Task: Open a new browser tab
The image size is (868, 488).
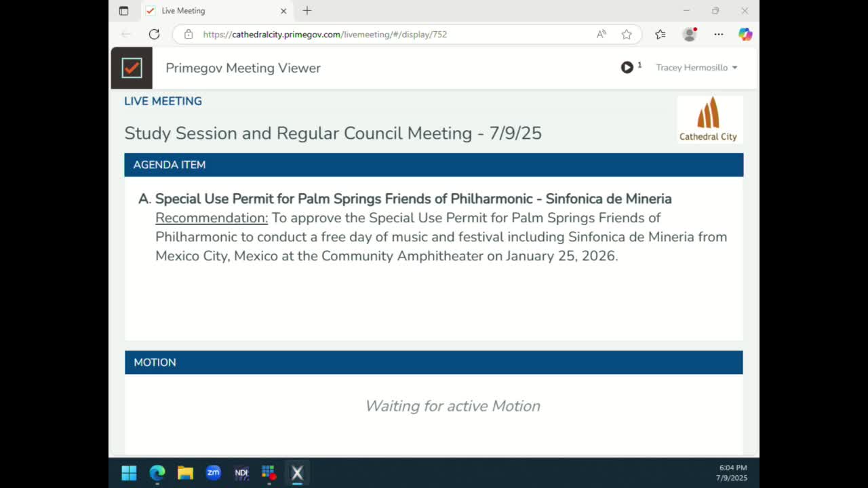Action: 307,11
